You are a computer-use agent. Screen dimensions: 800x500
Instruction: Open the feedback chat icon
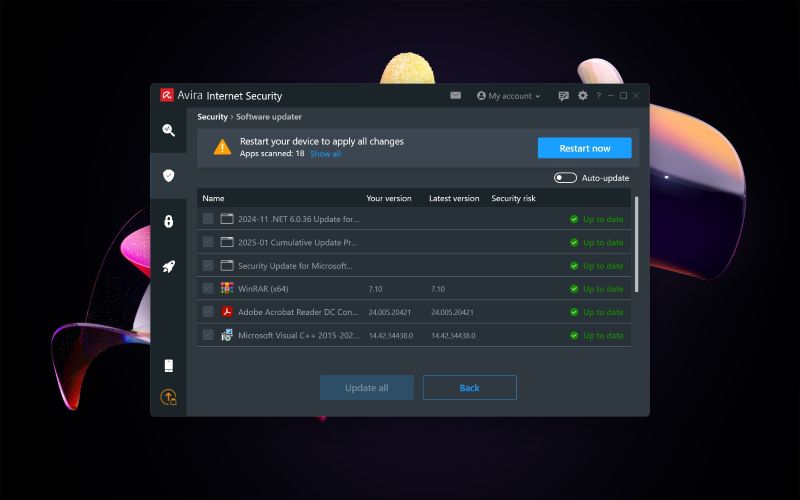tap(563, 96)
